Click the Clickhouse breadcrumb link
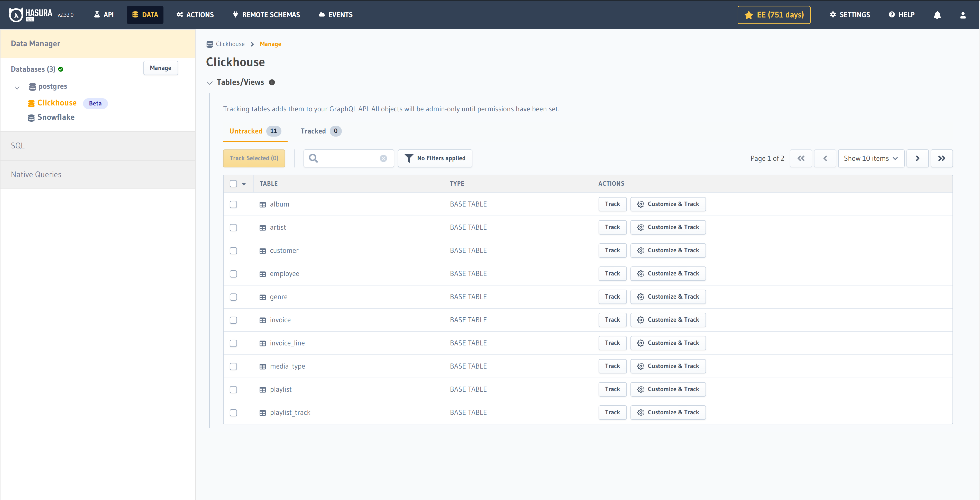Image resolution: width=980 pixels, height=500 pixels. coord(230,44)
